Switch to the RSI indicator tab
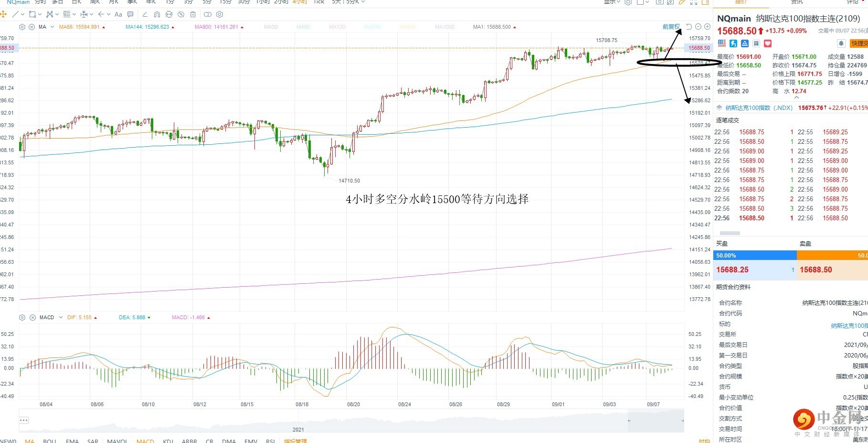 [x=270, y=441]
